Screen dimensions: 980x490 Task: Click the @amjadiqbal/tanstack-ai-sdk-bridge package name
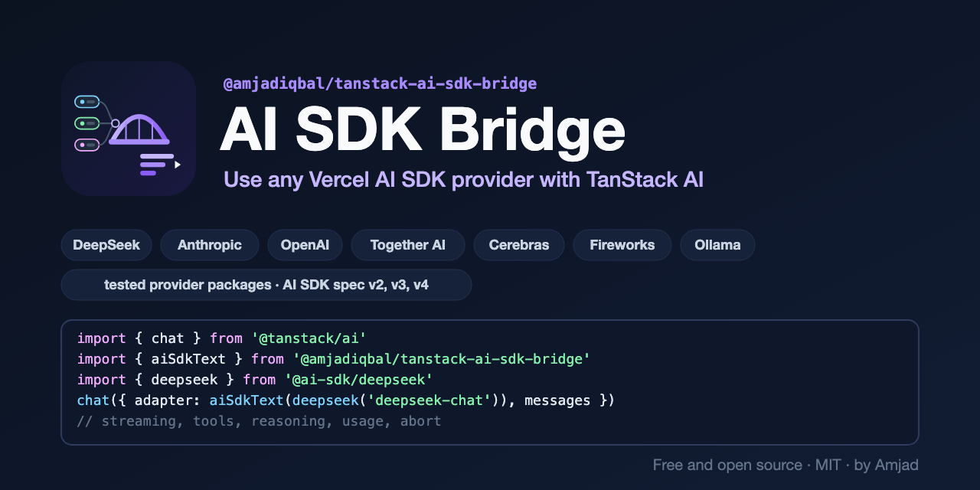(x=380, y=83)
